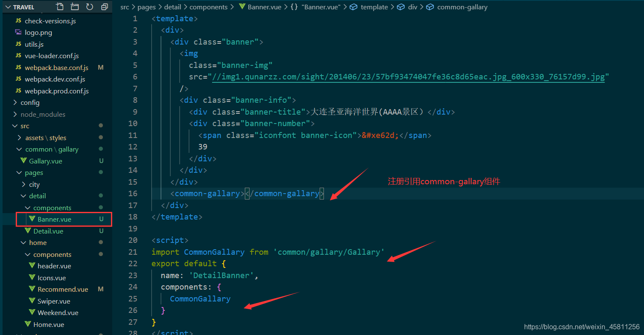Image resolution: width=644 pixels, height=335 pixels.
Task: Click the Vue icon beside Detail.vue
Action: [x=28, y=231]
